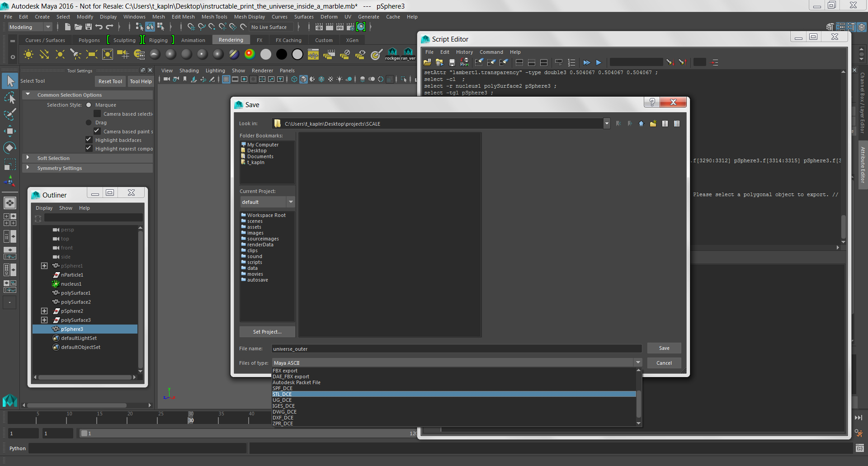Create ambient light from Rendering shelf
Image resolution: width=868 pixels, height=466 pixels.
pyautogui.click(x=28, y=55)
